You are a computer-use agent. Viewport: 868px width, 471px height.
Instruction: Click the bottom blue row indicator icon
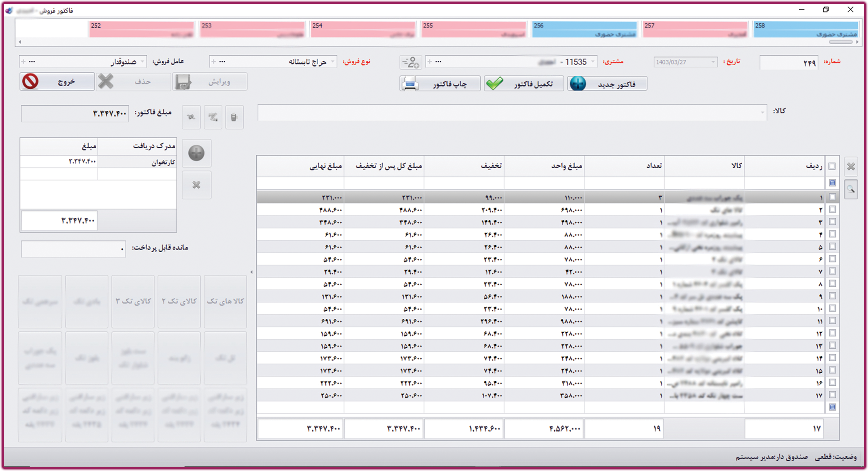(832, 407)
